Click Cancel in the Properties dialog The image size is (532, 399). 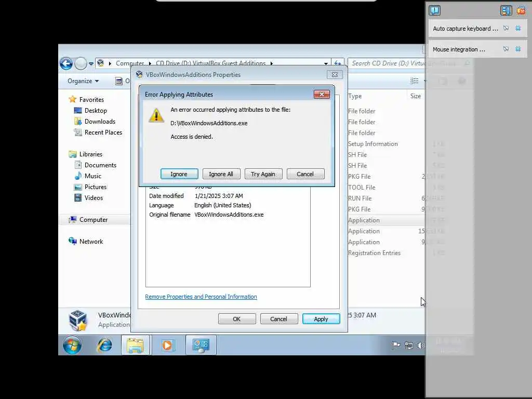(279, 319)
